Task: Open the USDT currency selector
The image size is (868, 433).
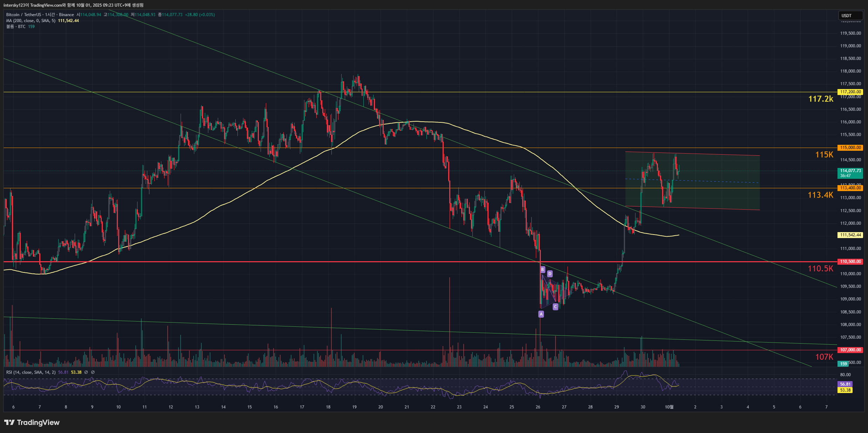Action: (x=850, y=15)
